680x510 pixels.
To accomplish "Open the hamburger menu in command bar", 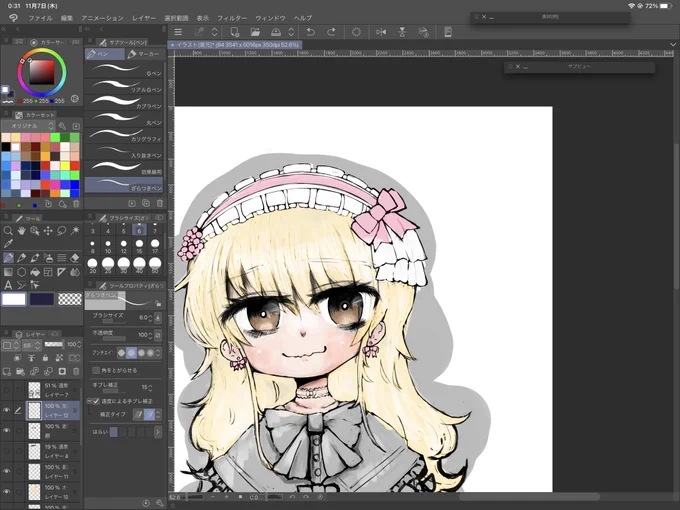I will pos(178,32).
